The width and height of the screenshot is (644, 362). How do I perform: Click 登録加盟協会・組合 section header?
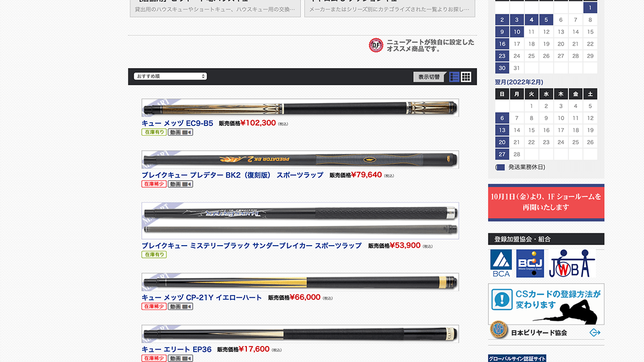(x=546, y=239)
